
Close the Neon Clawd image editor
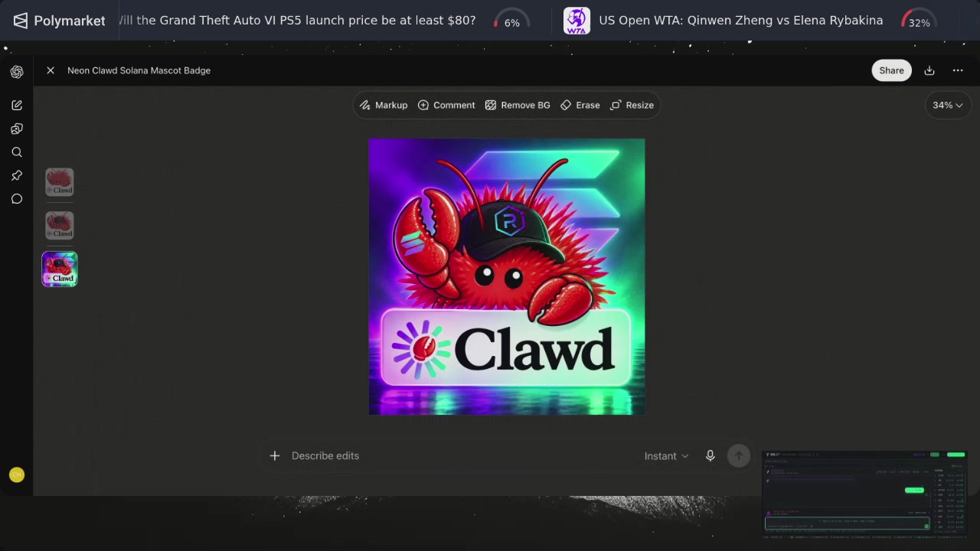click(x=51, y=70)
